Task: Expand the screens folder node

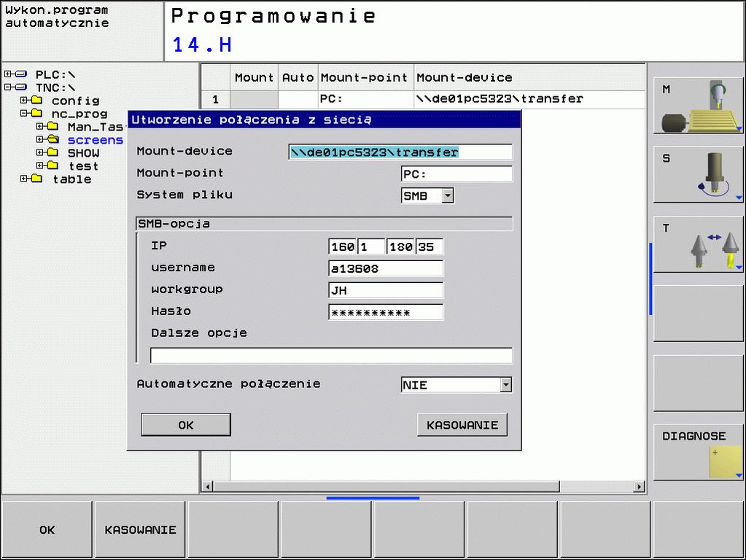Action: point(40,139)
